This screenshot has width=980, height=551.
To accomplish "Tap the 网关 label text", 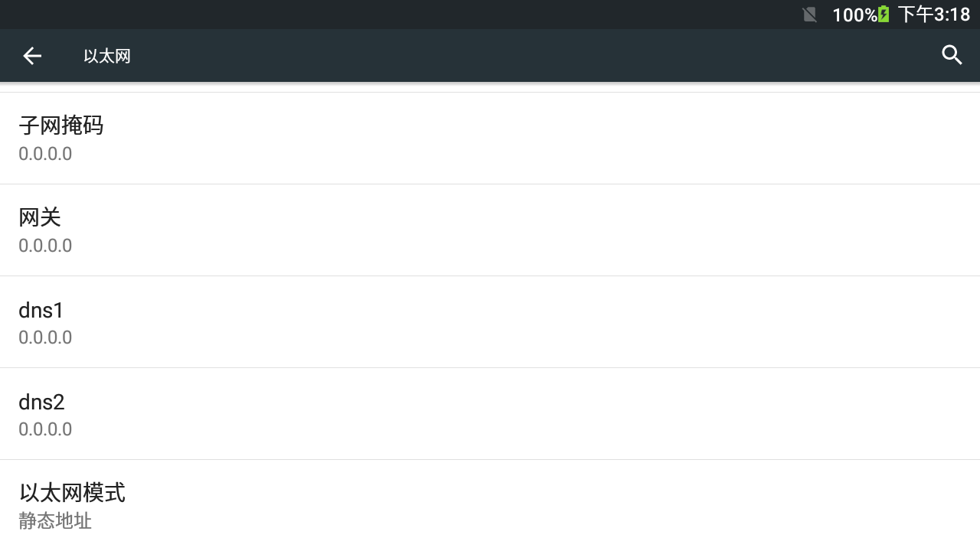I will (40, 217).
